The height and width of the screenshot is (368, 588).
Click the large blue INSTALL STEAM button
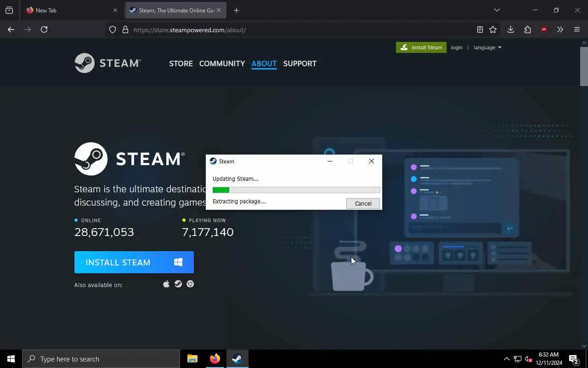(x=134, y=262)
